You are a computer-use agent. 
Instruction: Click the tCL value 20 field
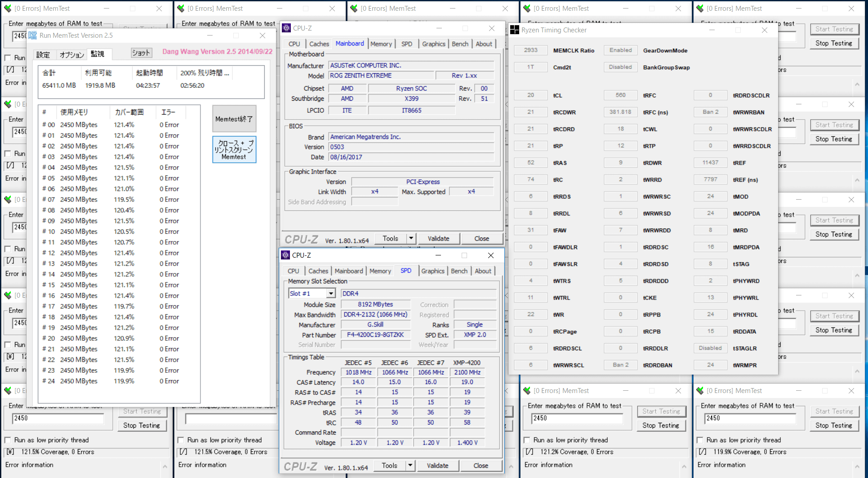[530, 95]
